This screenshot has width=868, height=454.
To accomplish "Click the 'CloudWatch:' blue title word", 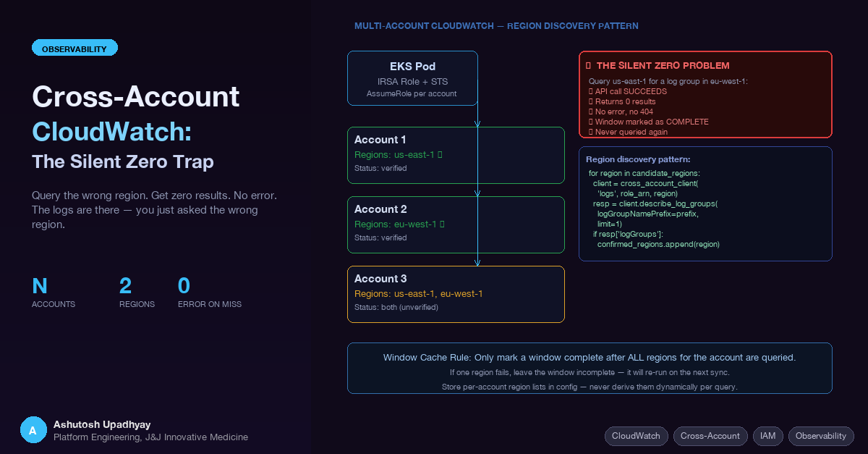I will [x=112, y=132].
